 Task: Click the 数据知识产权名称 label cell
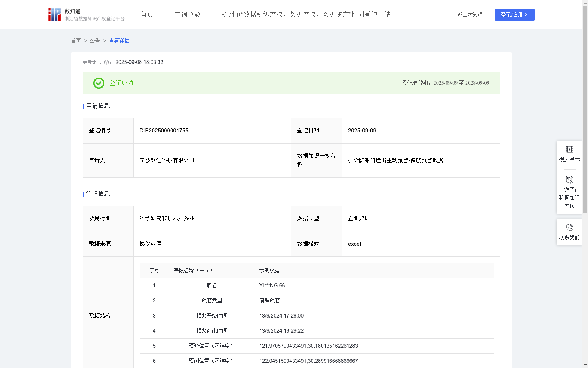[316, 160]
